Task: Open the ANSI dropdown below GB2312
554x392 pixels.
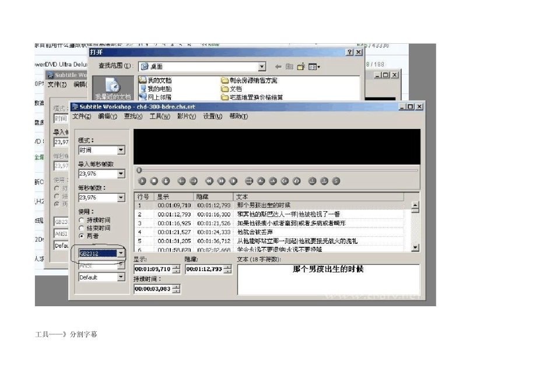Action: click(121, 265)
